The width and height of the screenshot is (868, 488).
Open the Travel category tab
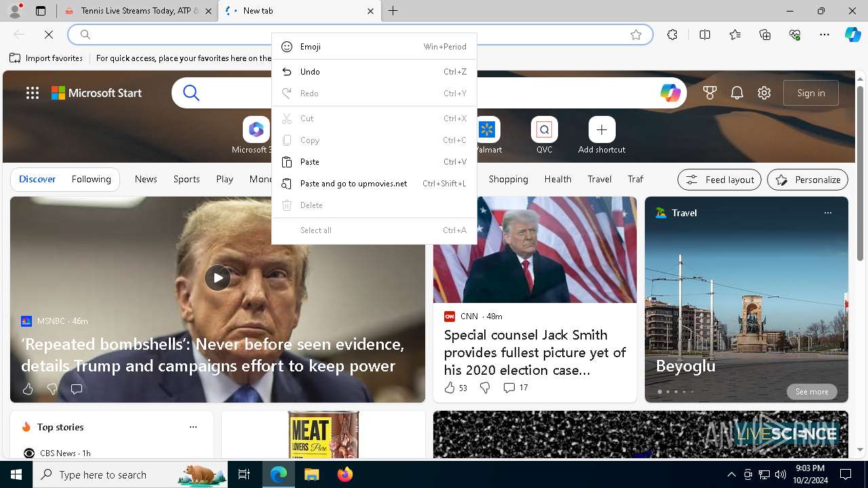pyautogui.click(x=599, y=180)
